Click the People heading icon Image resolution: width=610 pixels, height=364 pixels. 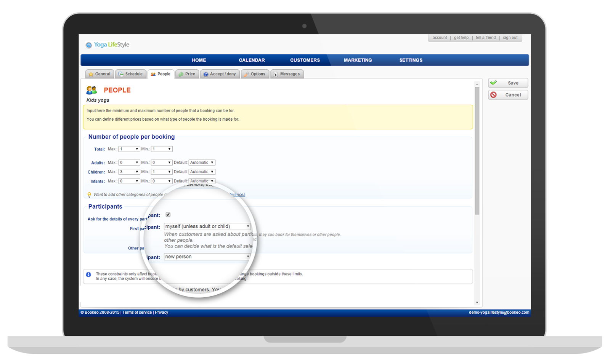[91, 90]
